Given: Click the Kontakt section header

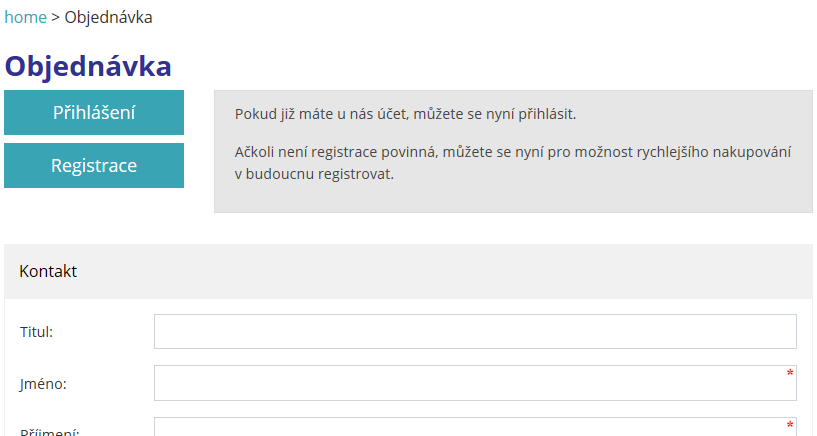Looking at the screenshot, I should [x=48, y=271].
